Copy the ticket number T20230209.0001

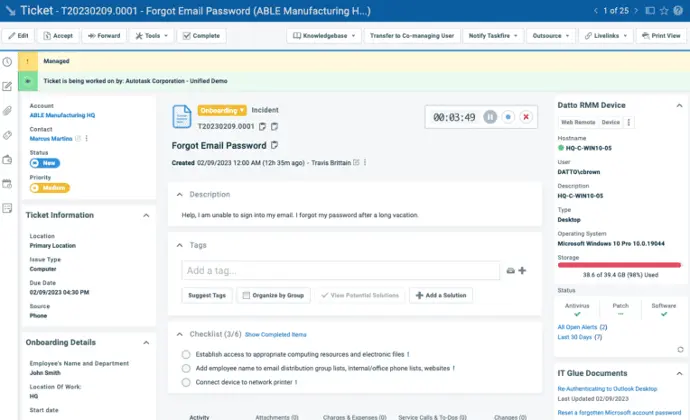262,126
